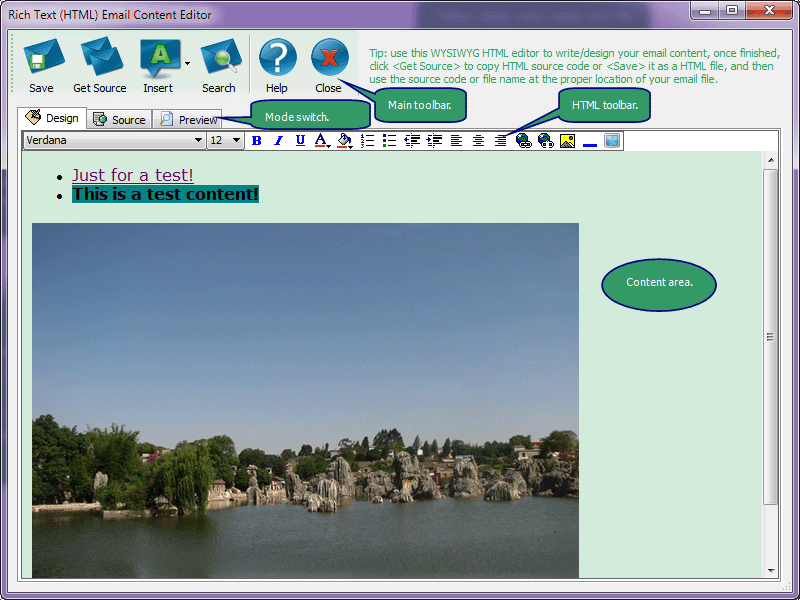Click the content scrollbar down arrow
This screenshot has width=800, height=600.
click(770, 571)
